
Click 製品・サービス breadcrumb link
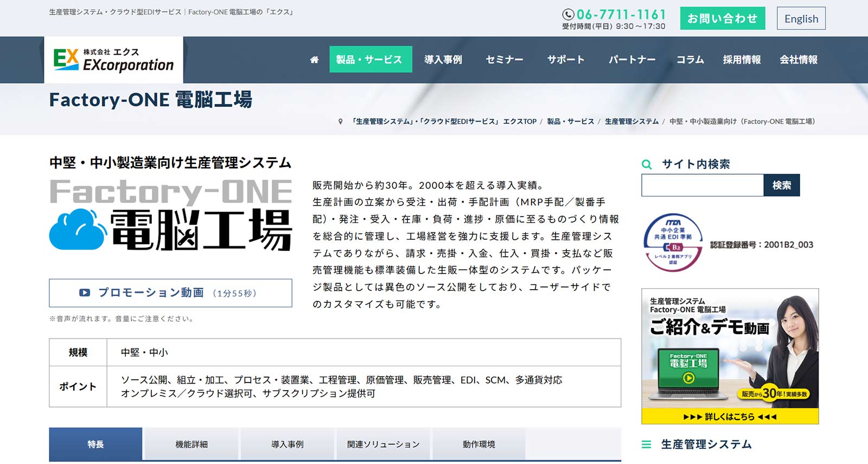click(x=570, y=122)
